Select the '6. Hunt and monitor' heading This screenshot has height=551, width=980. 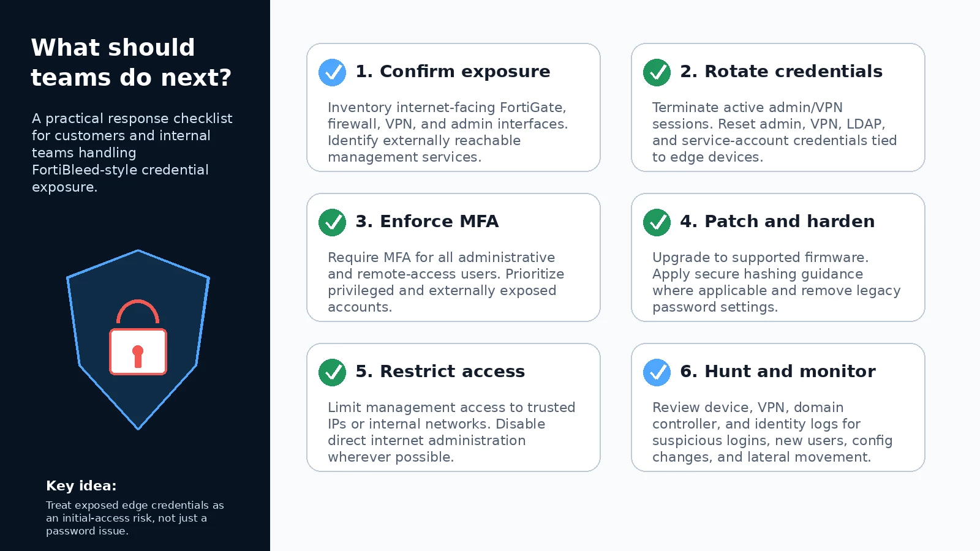pyautogui.click(x=778, y=372)
